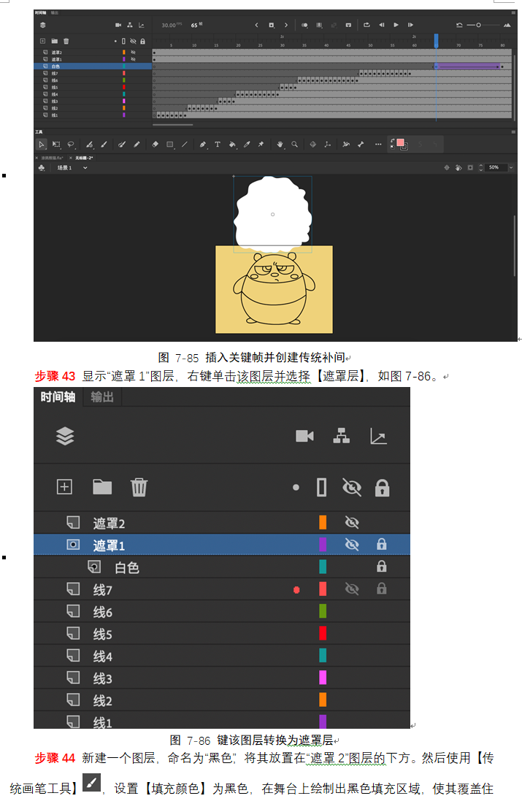Select the 线6 layer in large panel
522x812 pixels.
click(x=222, y=612)
